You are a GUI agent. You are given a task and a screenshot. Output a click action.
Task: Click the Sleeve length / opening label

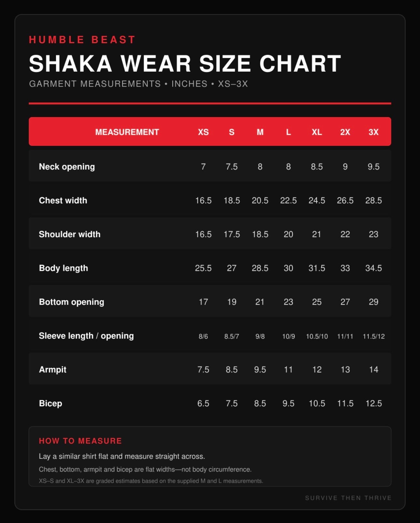86,336
